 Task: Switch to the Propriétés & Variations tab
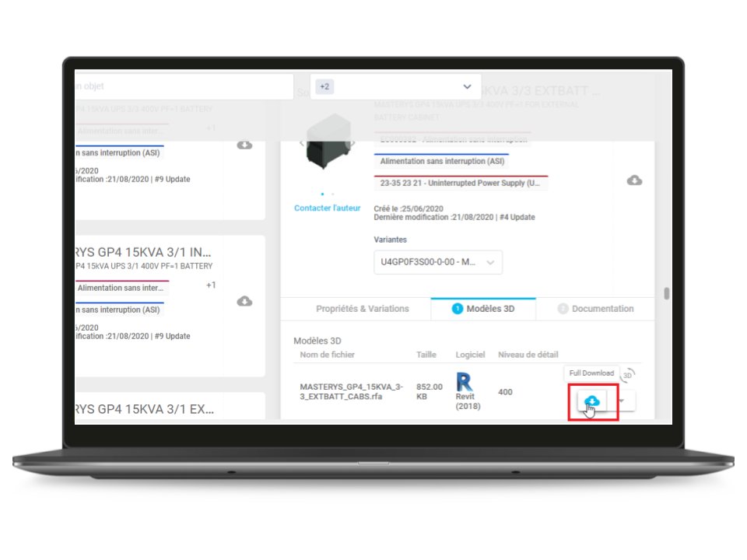363,309
